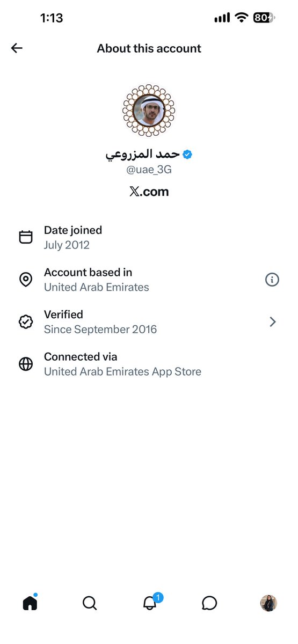Image resolution: width=298 pixels, height=644 pixels.
Task: Tap the location pin icon
Action: (x=26, y=280)
